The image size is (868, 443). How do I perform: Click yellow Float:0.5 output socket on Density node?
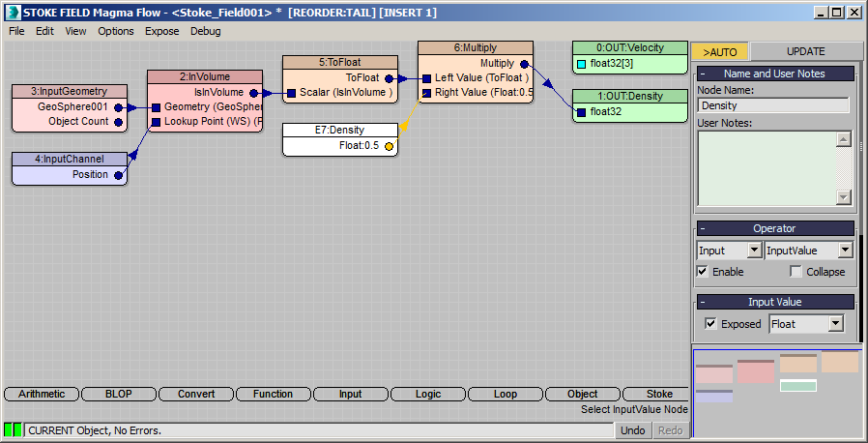[390, 146]
